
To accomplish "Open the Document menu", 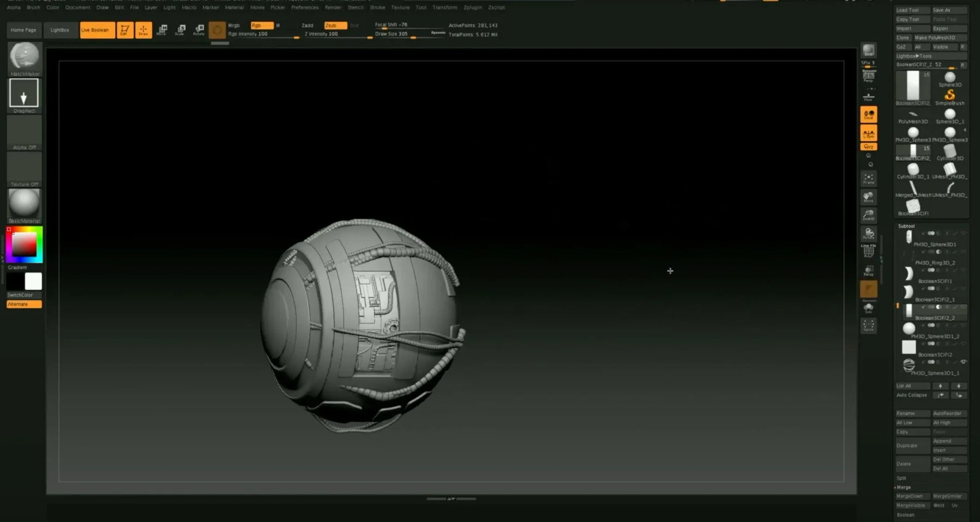I will (x=78, y=8).
